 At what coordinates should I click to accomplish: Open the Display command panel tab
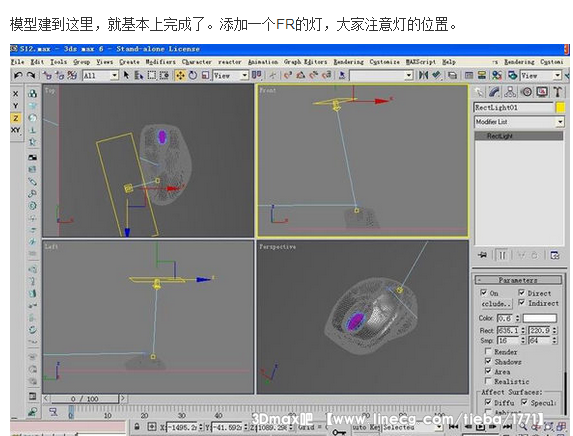pyautogui.click(x=542, y=92)
